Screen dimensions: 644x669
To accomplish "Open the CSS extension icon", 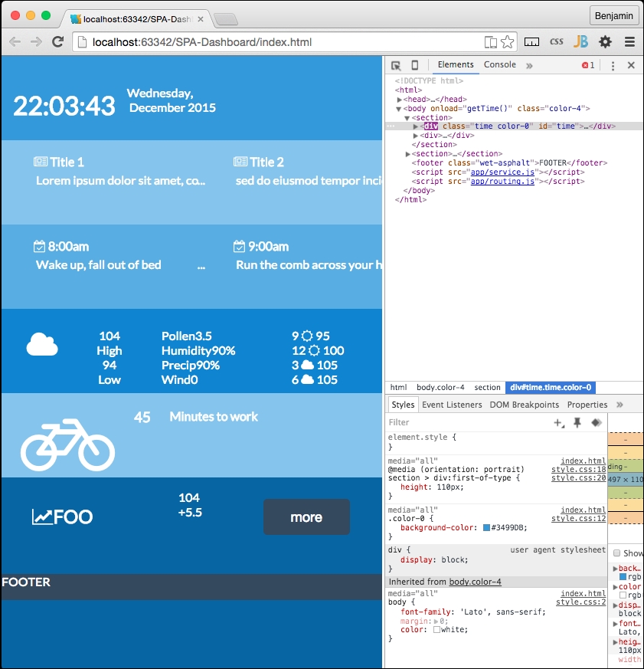I will click(556, 41).
